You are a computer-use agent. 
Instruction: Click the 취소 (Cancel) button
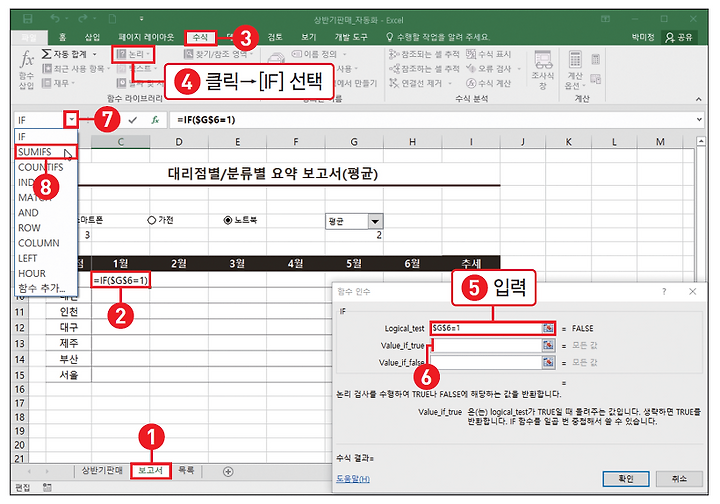tap(679, 479)
